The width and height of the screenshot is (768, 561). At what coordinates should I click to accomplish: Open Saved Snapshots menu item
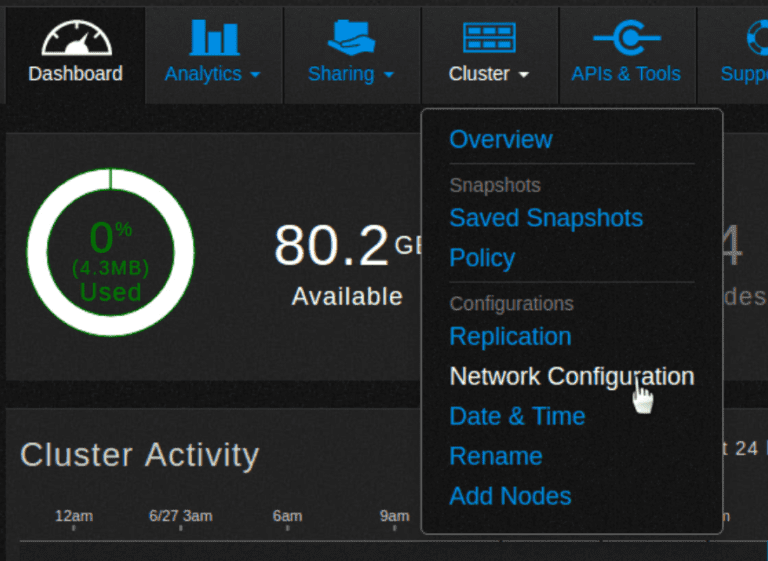coord(545,218)
